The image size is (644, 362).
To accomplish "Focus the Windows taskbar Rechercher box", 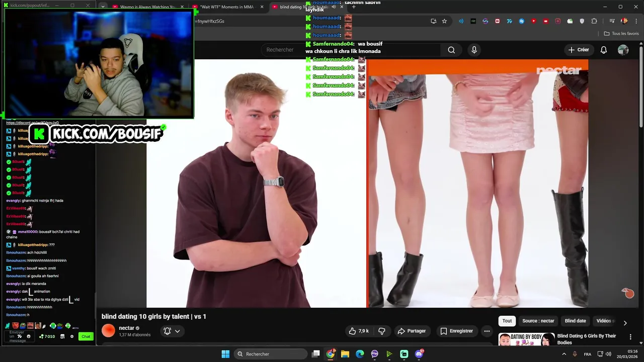I will click(271, 354).
